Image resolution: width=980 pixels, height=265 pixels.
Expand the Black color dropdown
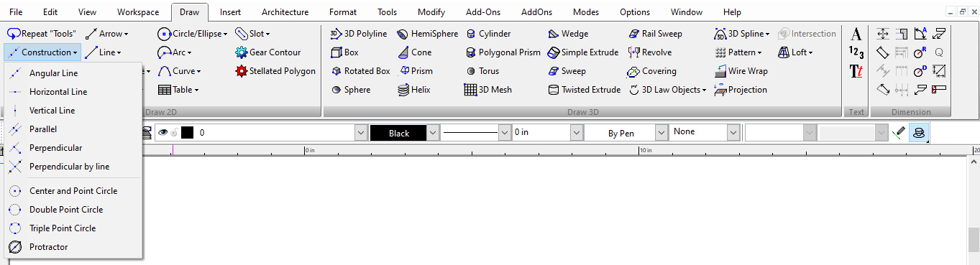[433, 133]
